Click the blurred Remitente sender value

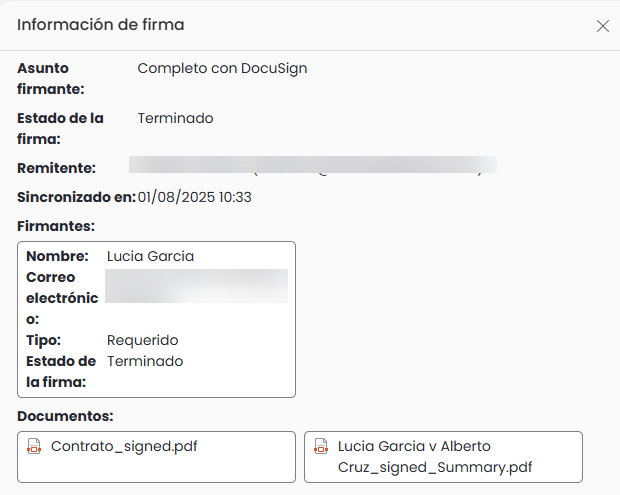[313, 166]
